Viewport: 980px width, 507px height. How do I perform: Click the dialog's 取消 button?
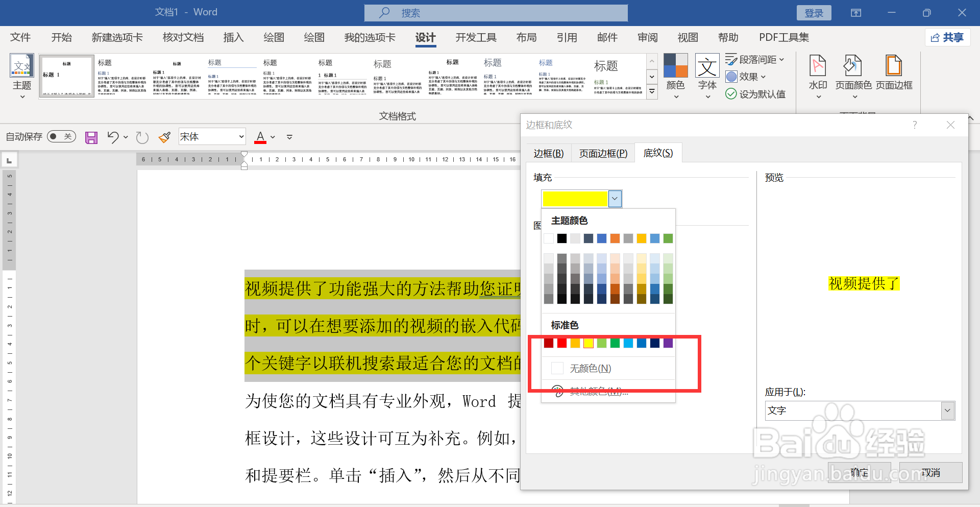(931, 473)
